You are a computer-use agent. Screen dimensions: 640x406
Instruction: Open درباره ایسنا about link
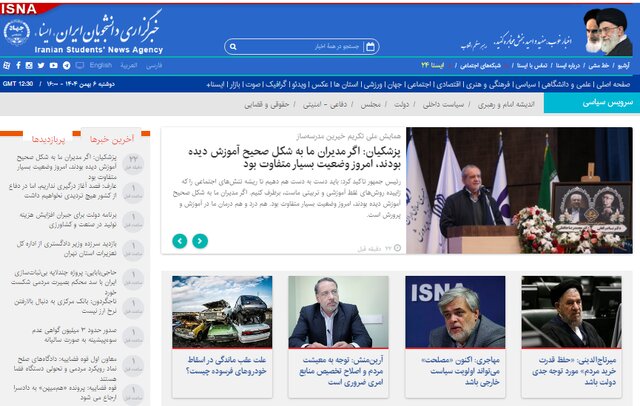pyautogui.click(x=568, y=65)
